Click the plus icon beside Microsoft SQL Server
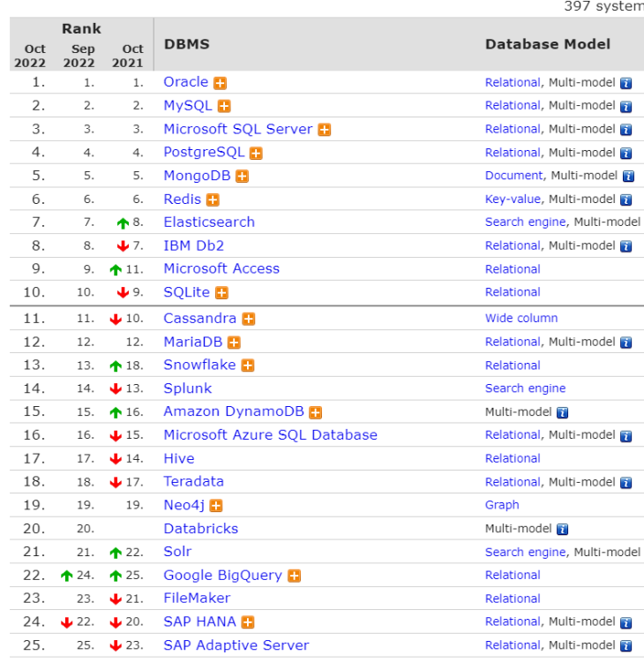The width and height of the screenshot is (644, 663). 324,130
